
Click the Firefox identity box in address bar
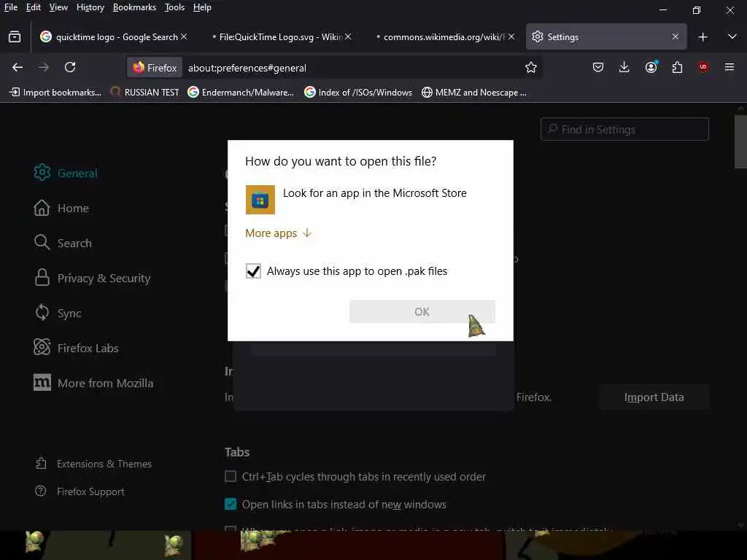point(155,68)
